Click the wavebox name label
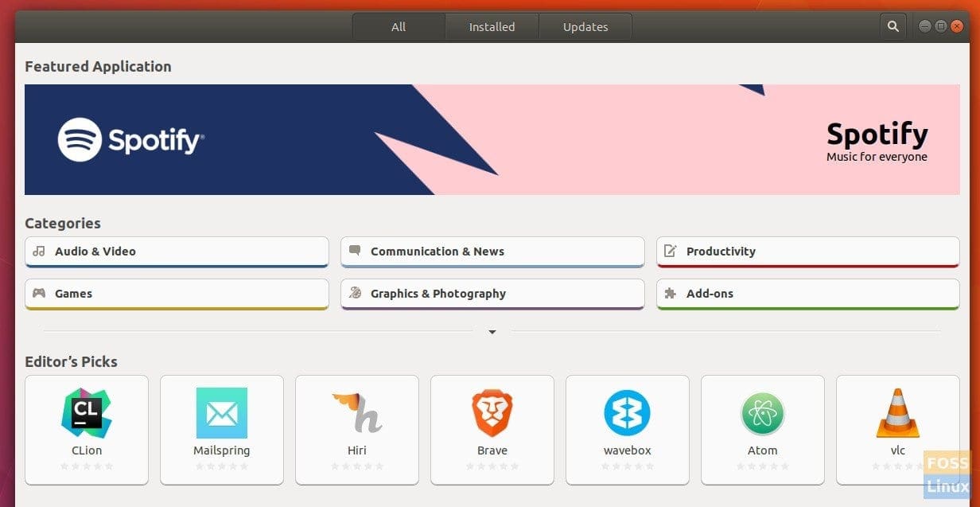This screenshot has height=507, width=980. 628,450
